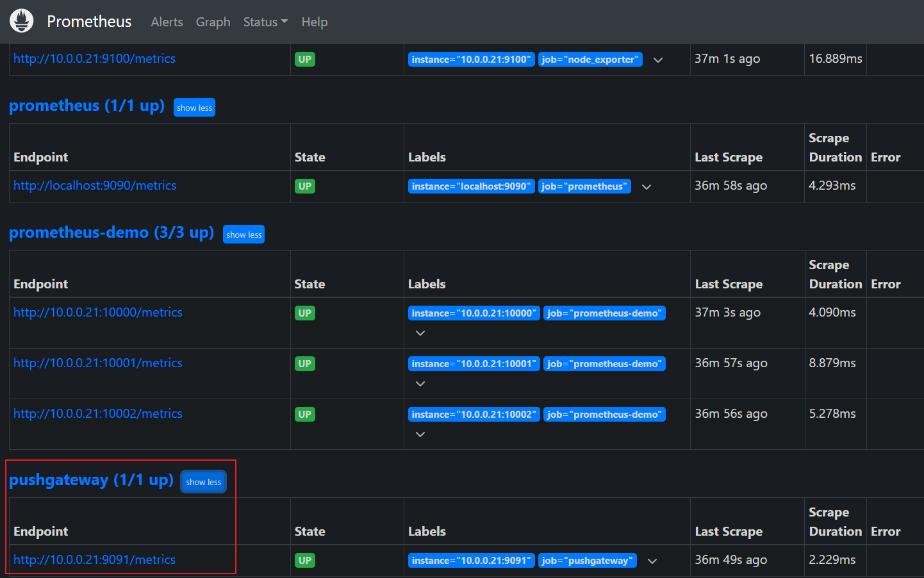
Task: Open the localhost:9090 metrics endpoint link
Action: 95,185
